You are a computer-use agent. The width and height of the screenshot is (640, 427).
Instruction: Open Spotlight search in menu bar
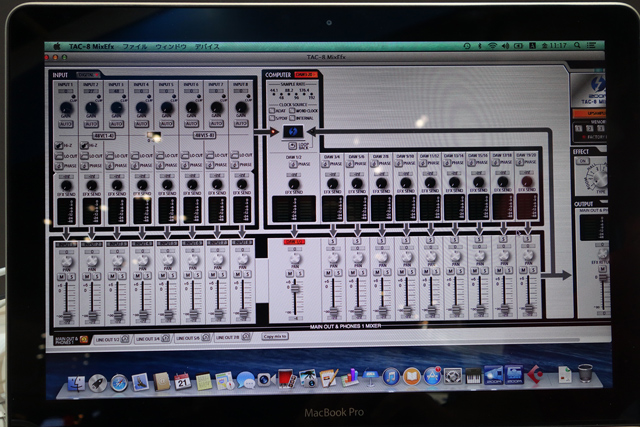coord(577,45)
